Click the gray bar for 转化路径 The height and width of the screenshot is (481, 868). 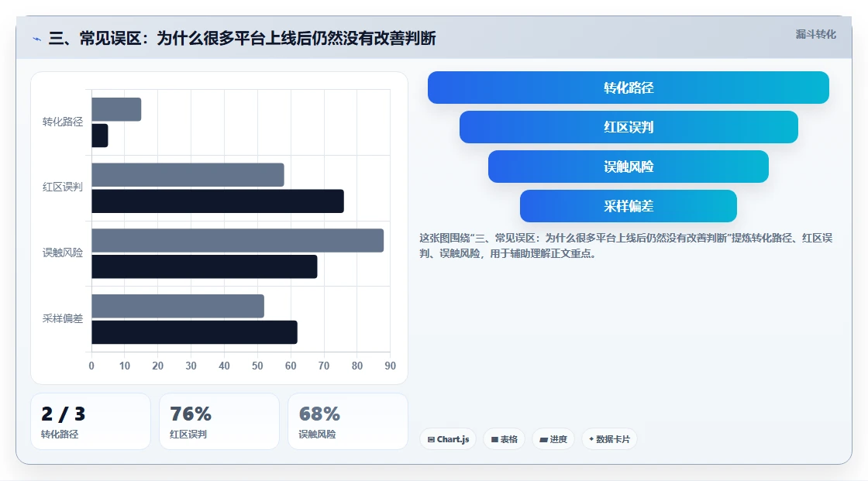pos(116,109)
